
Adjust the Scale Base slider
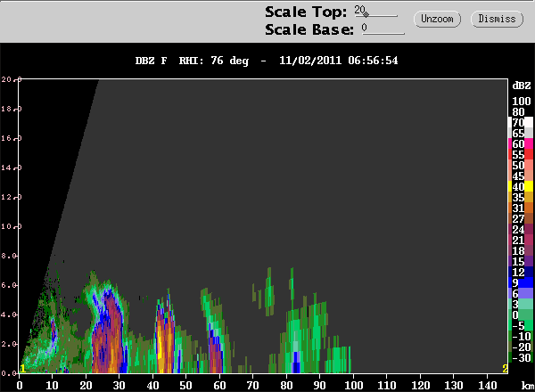[x=383, y=29]
